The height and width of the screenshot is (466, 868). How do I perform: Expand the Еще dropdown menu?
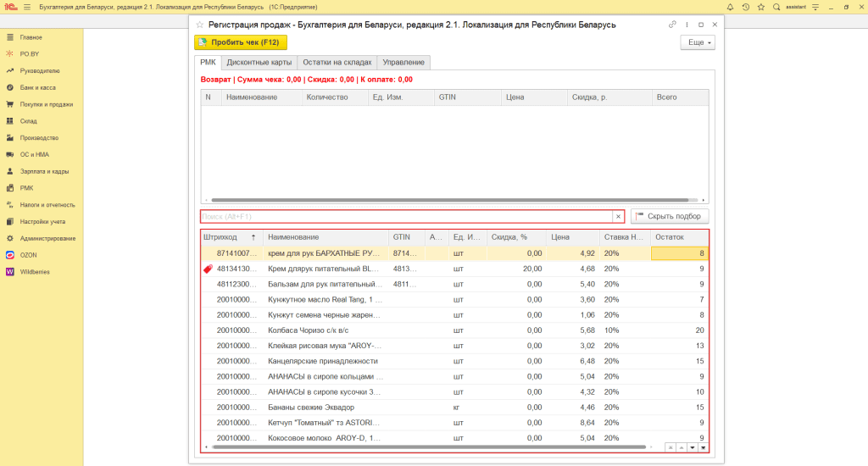[698, 42]
